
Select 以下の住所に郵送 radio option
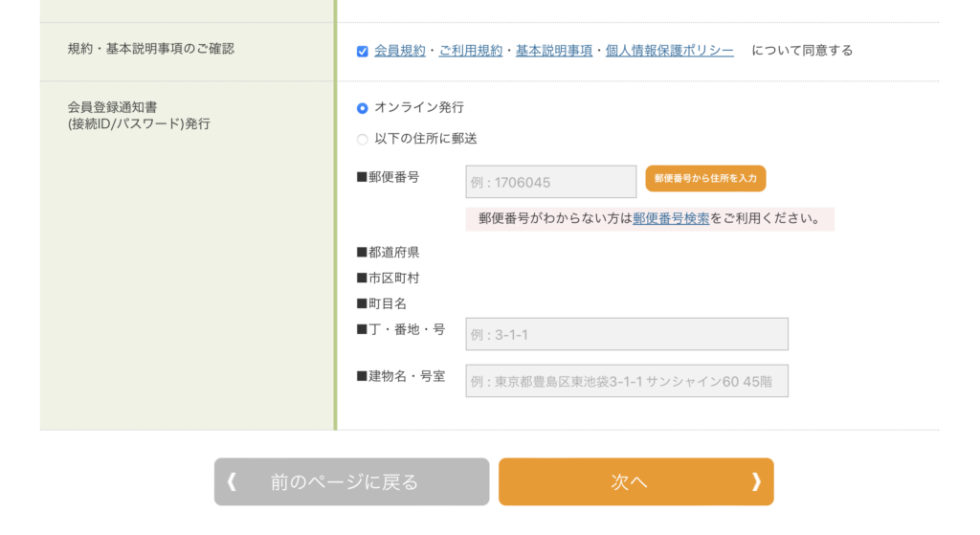(362, 140)
